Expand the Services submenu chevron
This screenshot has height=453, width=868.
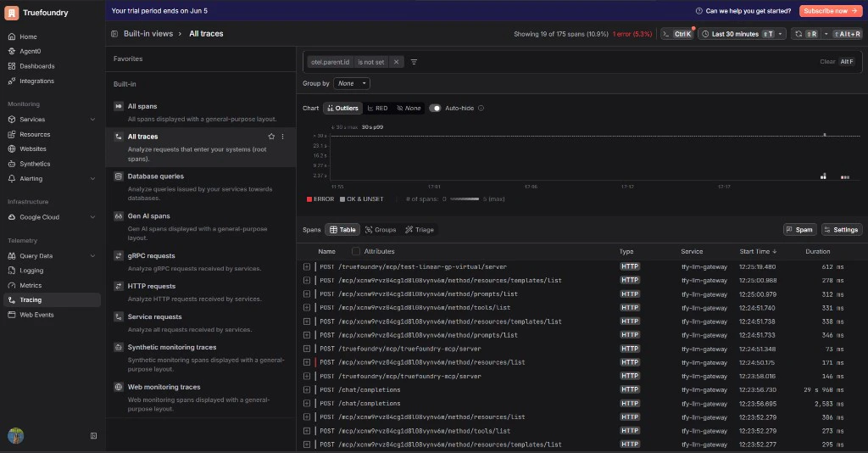tap(92, 119)
